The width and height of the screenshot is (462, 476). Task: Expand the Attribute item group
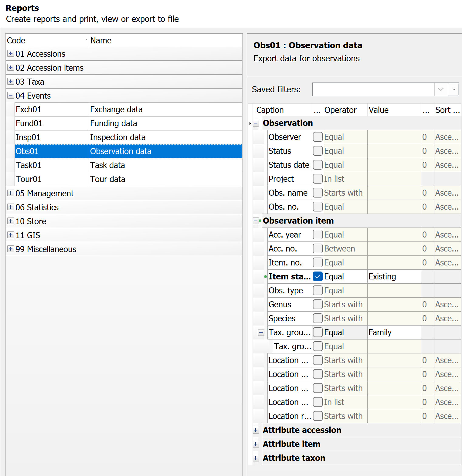256,444
